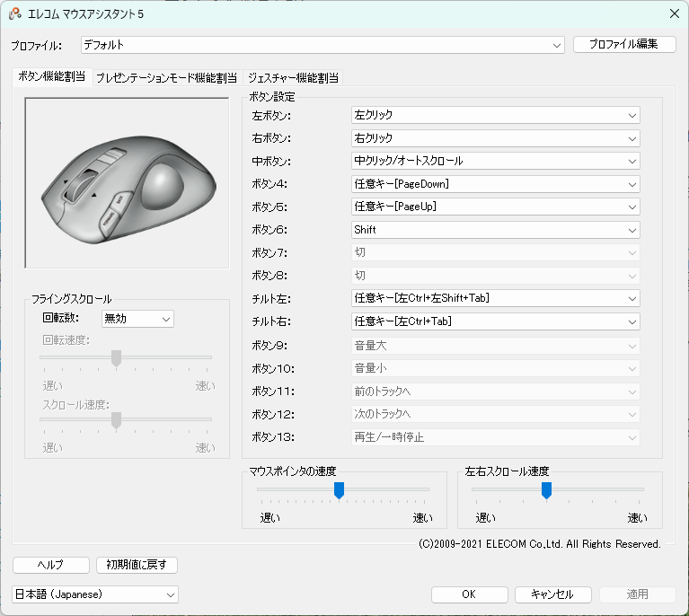Click the 左右スクロール速度 slider handle

click(x=546, y=490)
